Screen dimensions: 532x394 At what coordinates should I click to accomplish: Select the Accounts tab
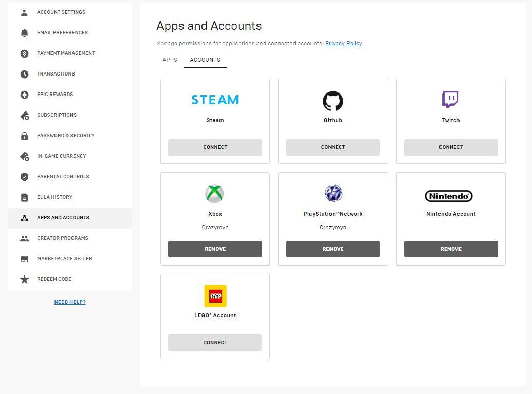[x=205, y=60]
